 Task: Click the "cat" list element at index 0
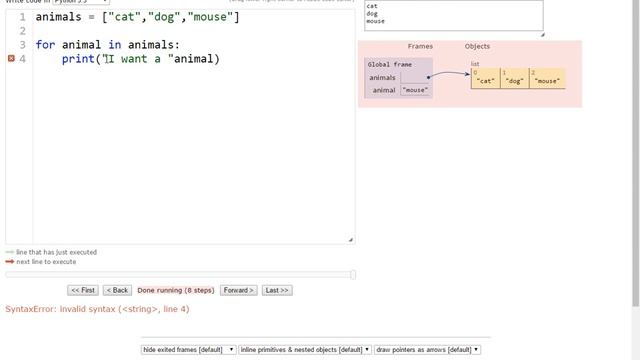pyautogui.click(x=485, y=78)
